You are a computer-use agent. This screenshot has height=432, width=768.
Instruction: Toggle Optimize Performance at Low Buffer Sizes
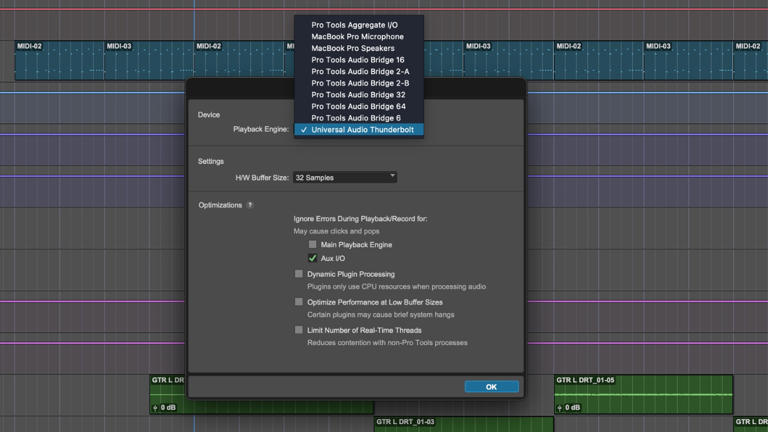pyautogui.click(x=299, y=301)
